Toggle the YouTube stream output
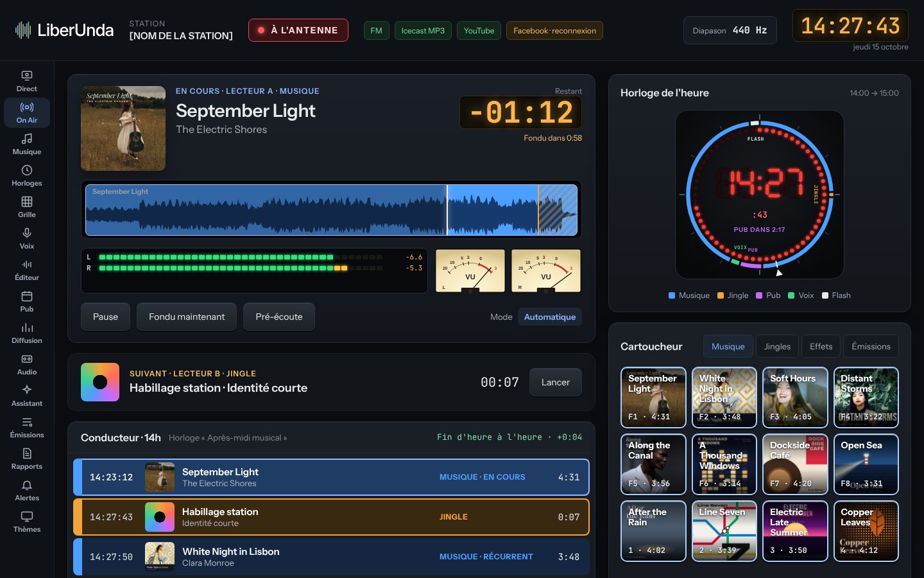Viewport: 924px width, 578px height. pos(479,30)
